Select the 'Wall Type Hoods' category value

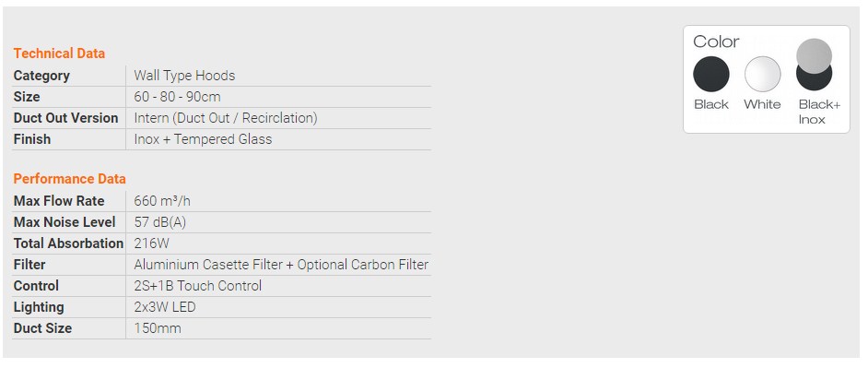(184, 76)
